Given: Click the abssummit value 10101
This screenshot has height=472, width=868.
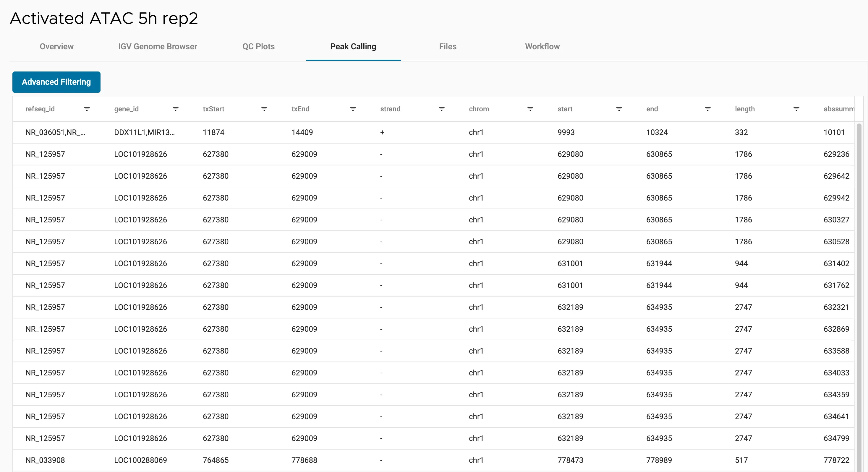Looking at the screenshot, I should pos(834,132).
